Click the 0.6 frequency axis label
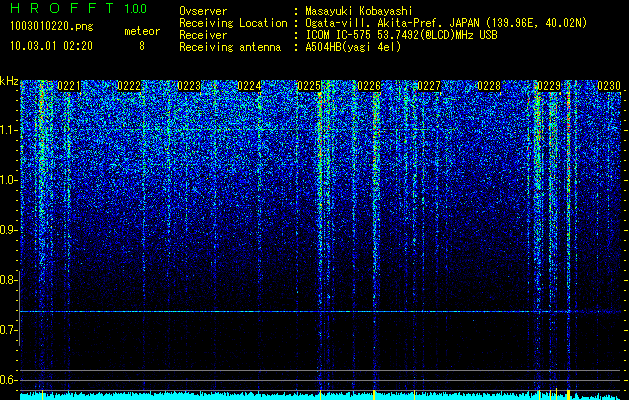The height and width of the screenshot is (400, 629). click(x=8, y=380)
